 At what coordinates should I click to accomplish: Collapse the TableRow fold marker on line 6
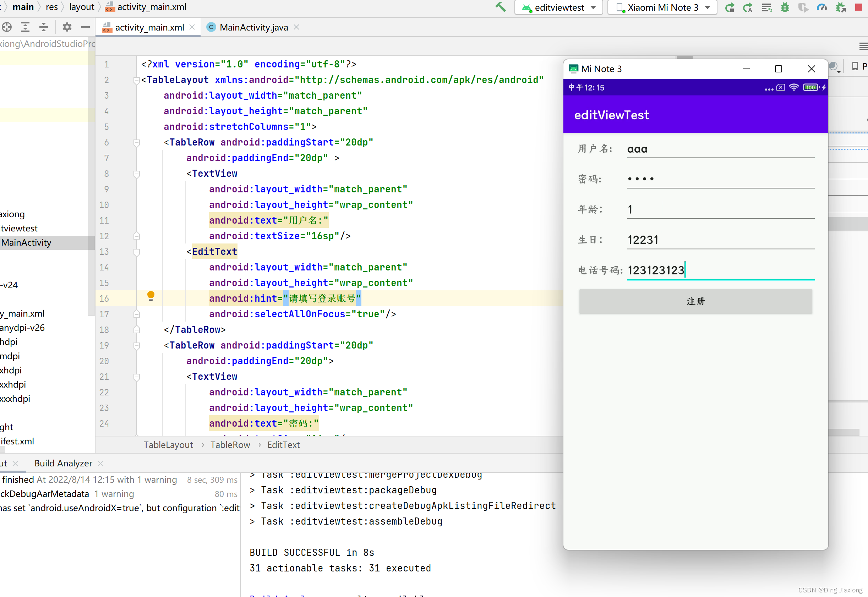137,143
